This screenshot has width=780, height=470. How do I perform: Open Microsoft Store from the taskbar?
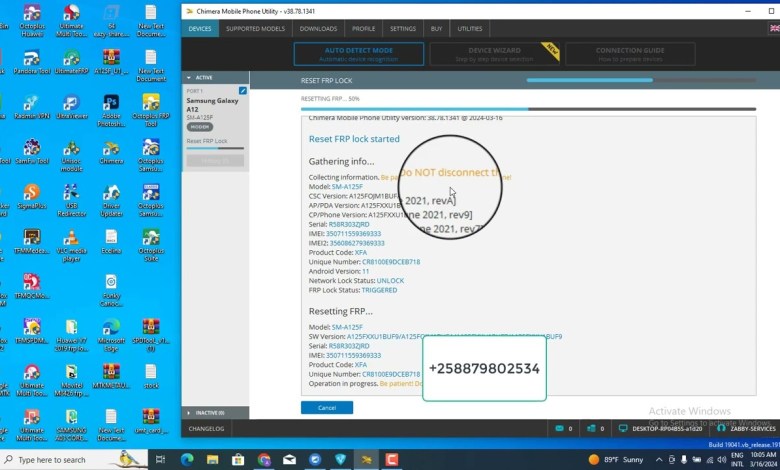point(238,460)
